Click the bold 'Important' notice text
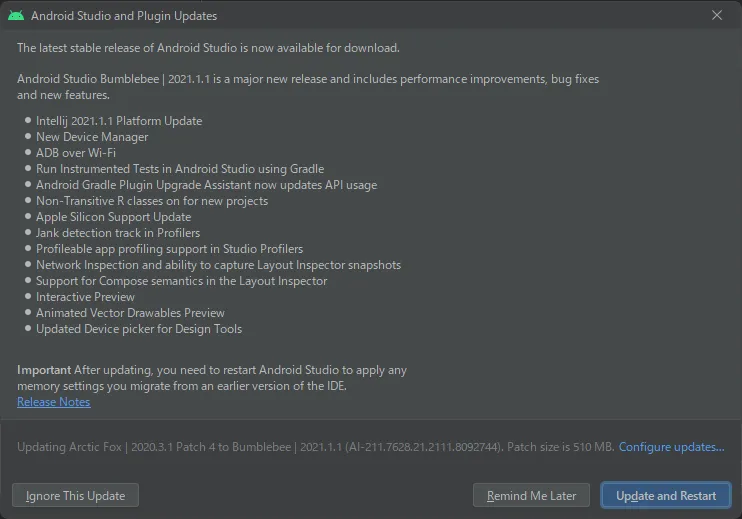742x519 pixels. tap(44, 370)
